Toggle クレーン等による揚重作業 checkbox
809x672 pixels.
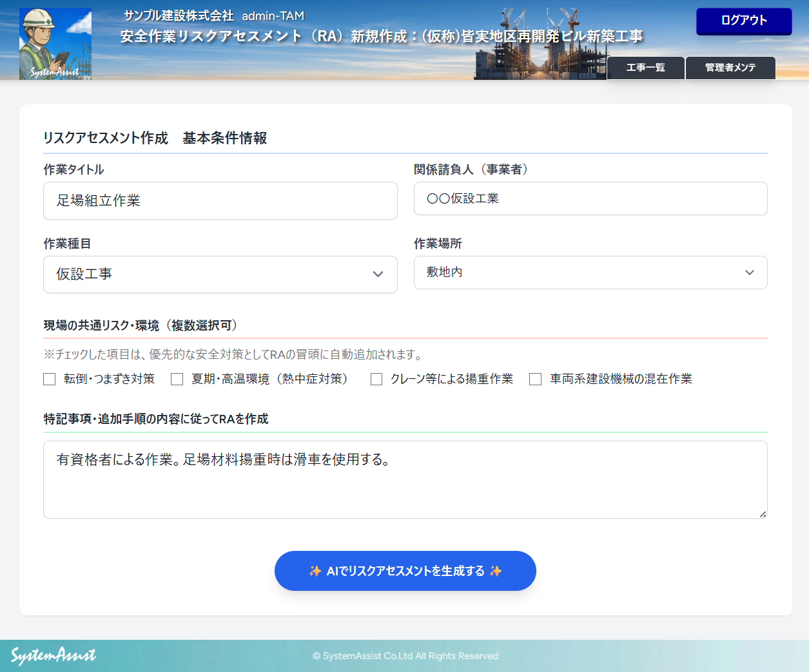click(376, 379)
